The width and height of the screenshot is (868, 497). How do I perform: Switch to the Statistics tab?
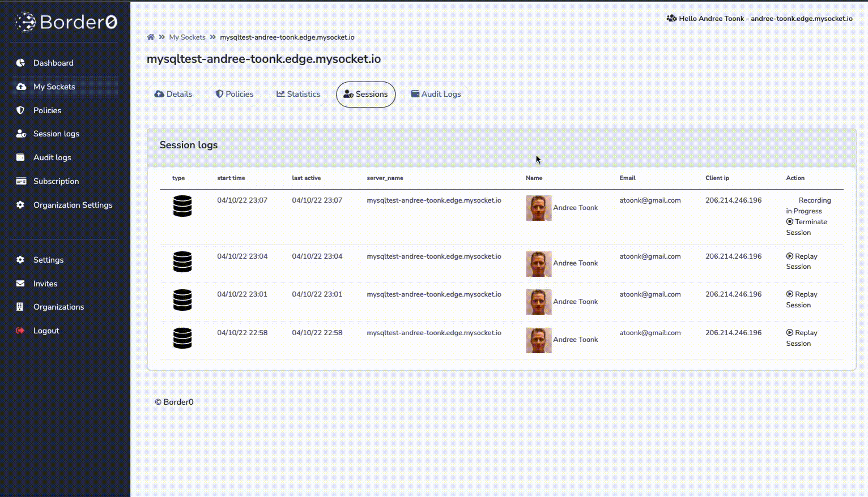point(299,94)
